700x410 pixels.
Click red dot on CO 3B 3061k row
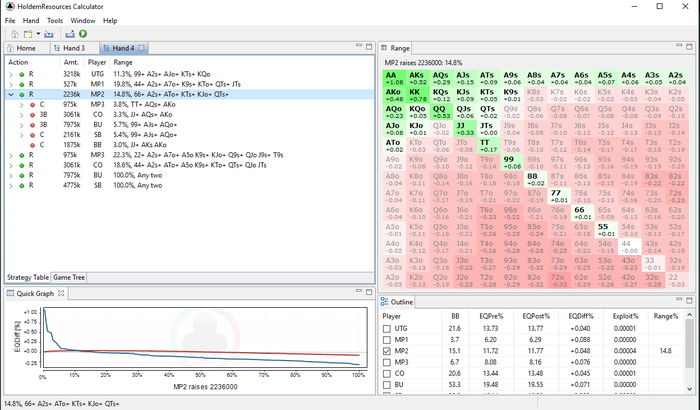click(x=32, y=115)
